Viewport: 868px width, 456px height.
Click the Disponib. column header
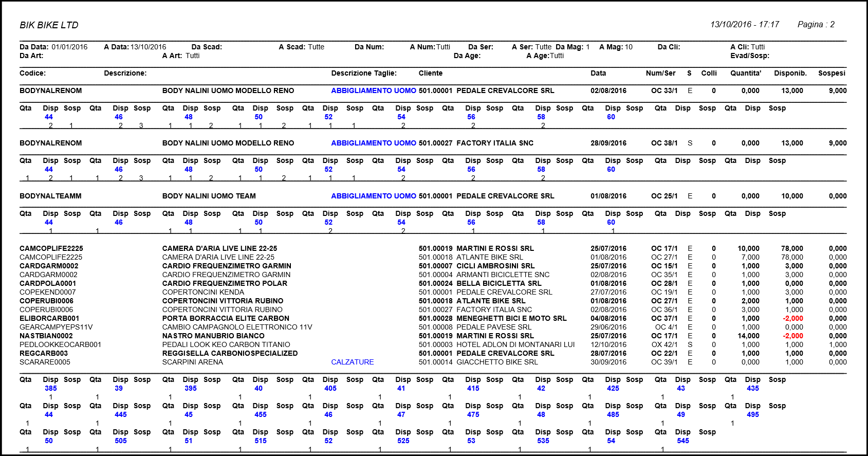(790, 74)
